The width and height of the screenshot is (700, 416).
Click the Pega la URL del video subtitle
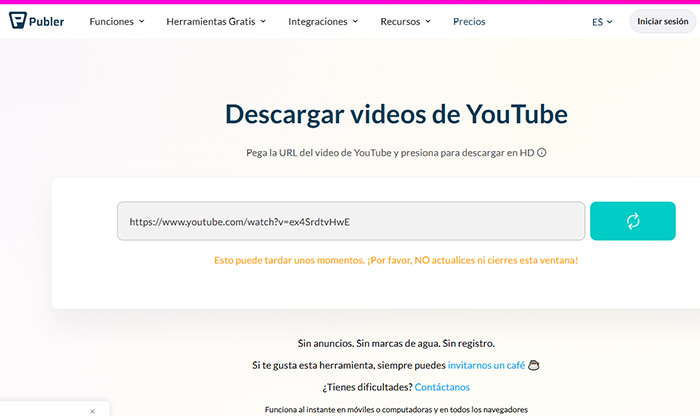[x=390, y=153]
